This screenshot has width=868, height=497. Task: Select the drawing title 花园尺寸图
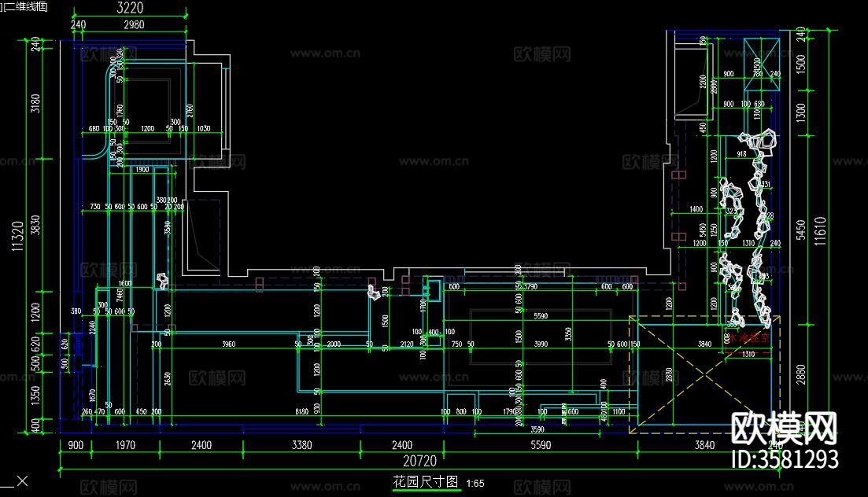pyautogui.click(x=426, y=481)
